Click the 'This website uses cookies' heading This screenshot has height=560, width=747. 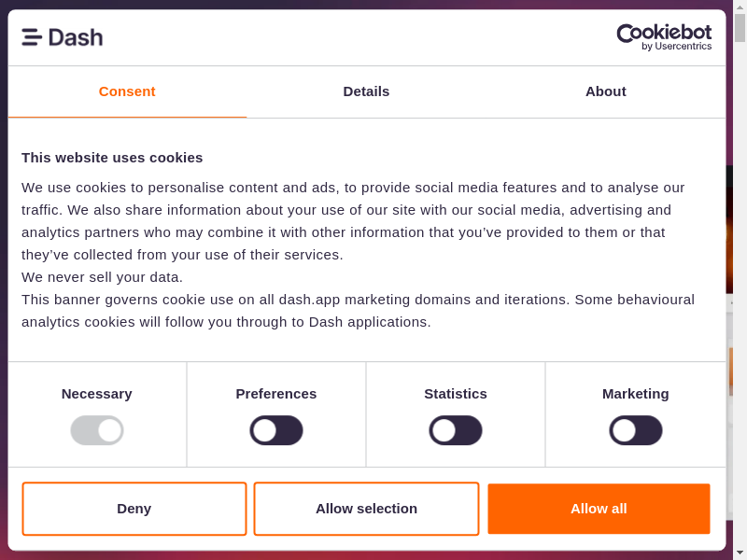(x=112, y=157)
